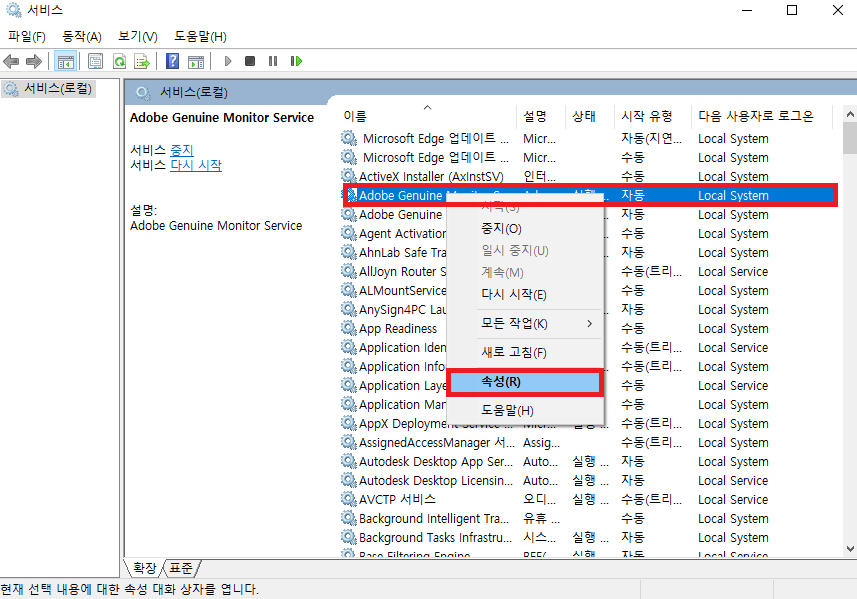
Task: Click the 다시 시작 service link
Action: click(196, 165)
